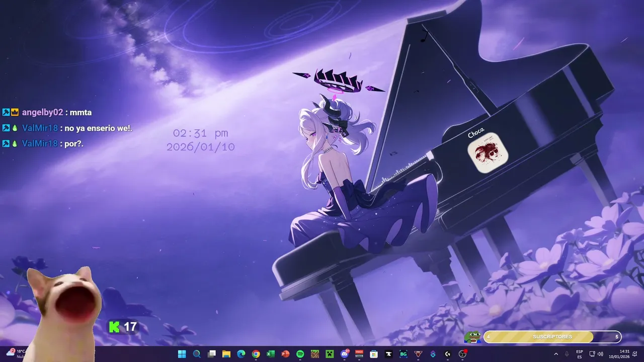The height and width of the screenshot is (362, 644).
Task: Open Task View in the taskbar
Action: click(x=212, y=354)
